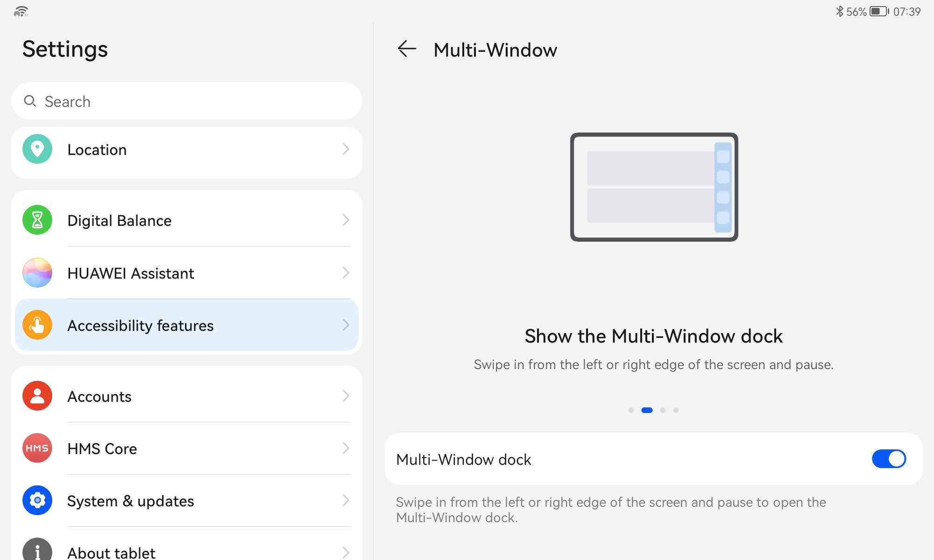Image resolution: width=934 pixels, height=560 pixels.
Task: Open About tablet entry
Action: click(x=111, y=553)
